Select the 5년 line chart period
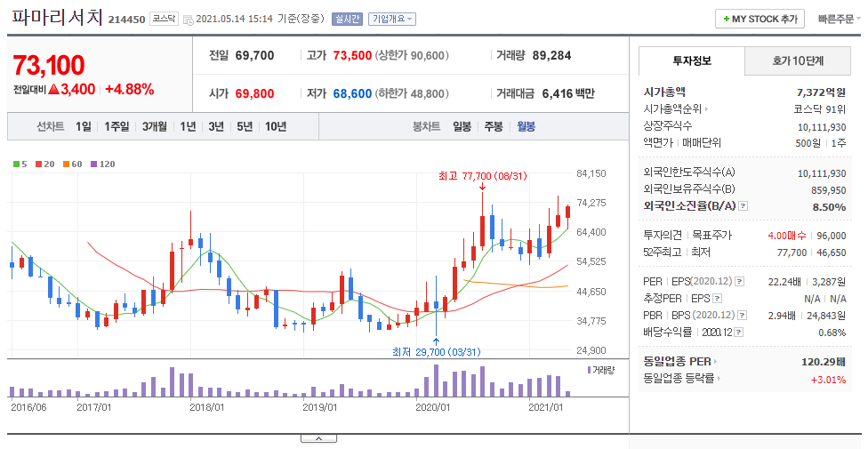Screen dimensions: 868x449 coord(244,127)
